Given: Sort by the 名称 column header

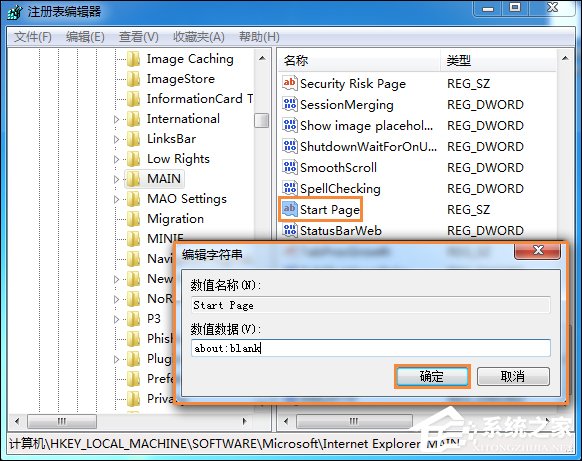Looking at the screenshot, I should coord(359,61).
